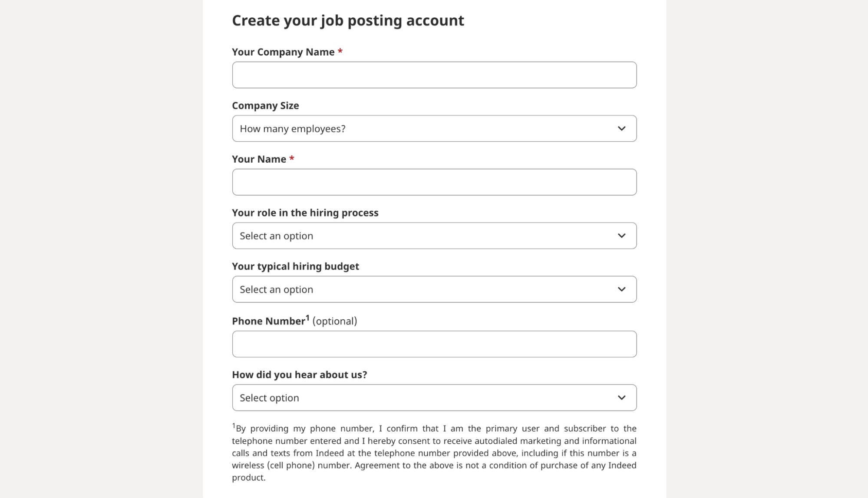This screenshot has width=868, height=498.
Task: Click the 'Your typical hiring budget' label
Action: (x=295, y=266)
